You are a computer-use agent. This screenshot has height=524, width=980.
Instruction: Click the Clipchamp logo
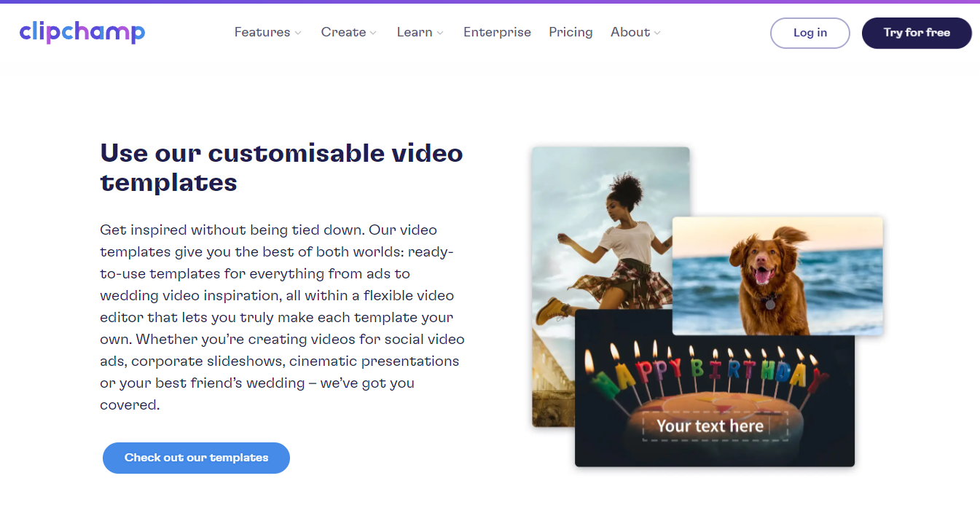82,32
